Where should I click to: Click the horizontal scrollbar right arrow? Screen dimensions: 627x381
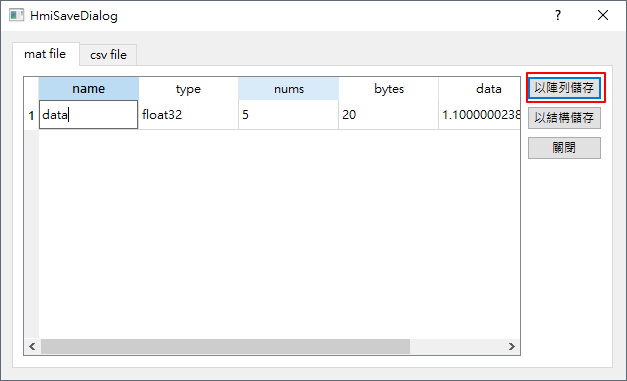coord(512,347)
